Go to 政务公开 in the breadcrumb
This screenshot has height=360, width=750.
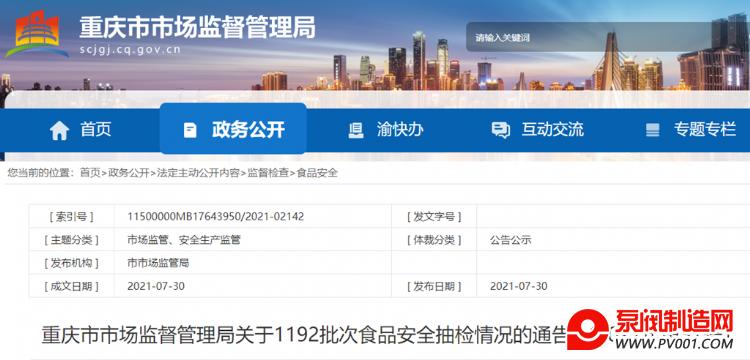129,173
